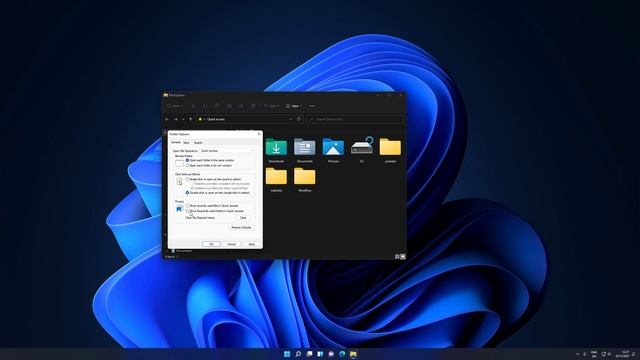Viewport: 640px width, 360px height.
Task: Select 'Open each folder in its own window'
Action: coord(209,166)
